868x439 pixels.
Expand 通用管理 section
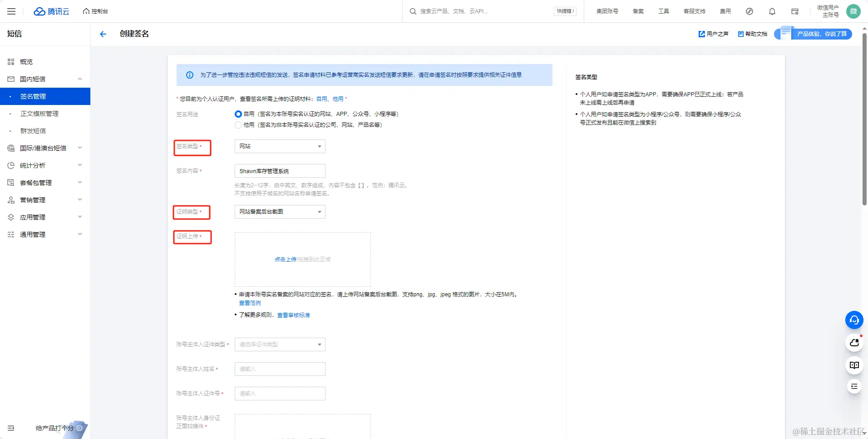click(45, 234)
